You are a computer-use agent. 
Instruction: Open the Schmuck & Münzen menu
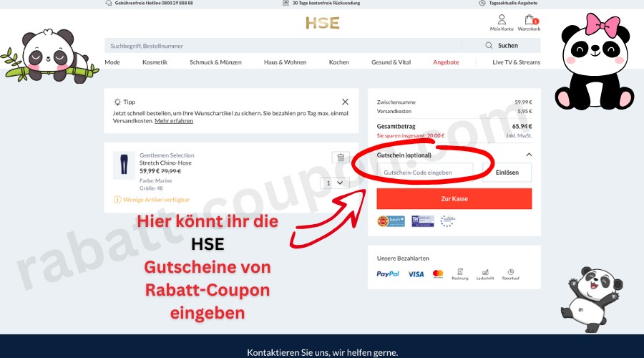[215, 62]
